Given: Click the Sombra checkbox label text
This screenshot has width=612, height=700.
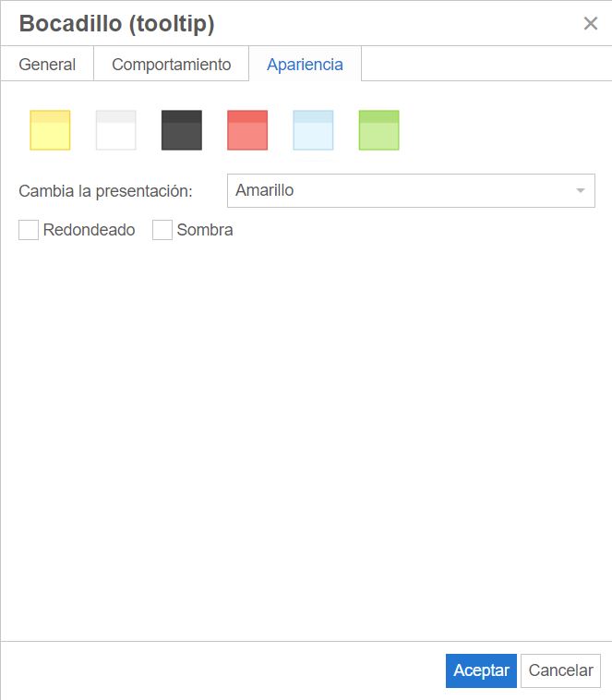Looking at the screenshot, I should (205, 230).
